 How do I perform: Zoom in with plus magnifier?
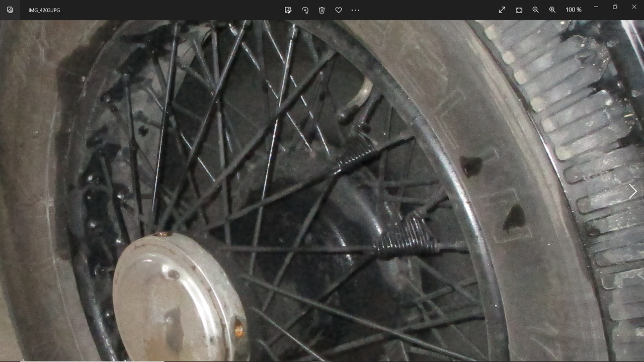(552, 10)
